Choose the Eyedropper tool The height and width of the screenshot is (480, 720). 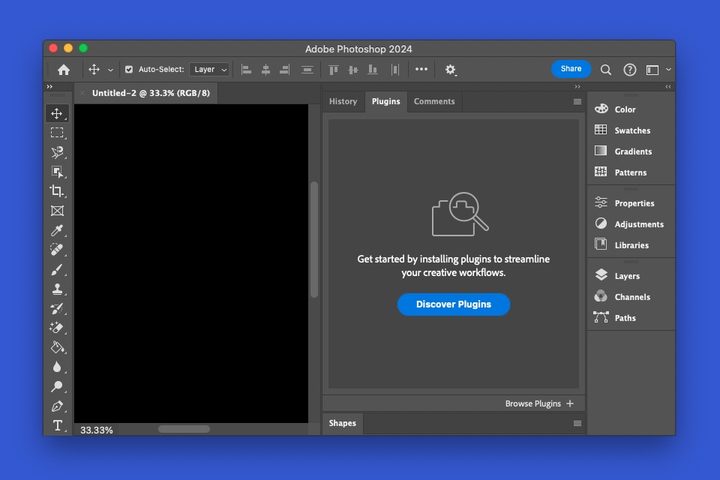[57, 230]
